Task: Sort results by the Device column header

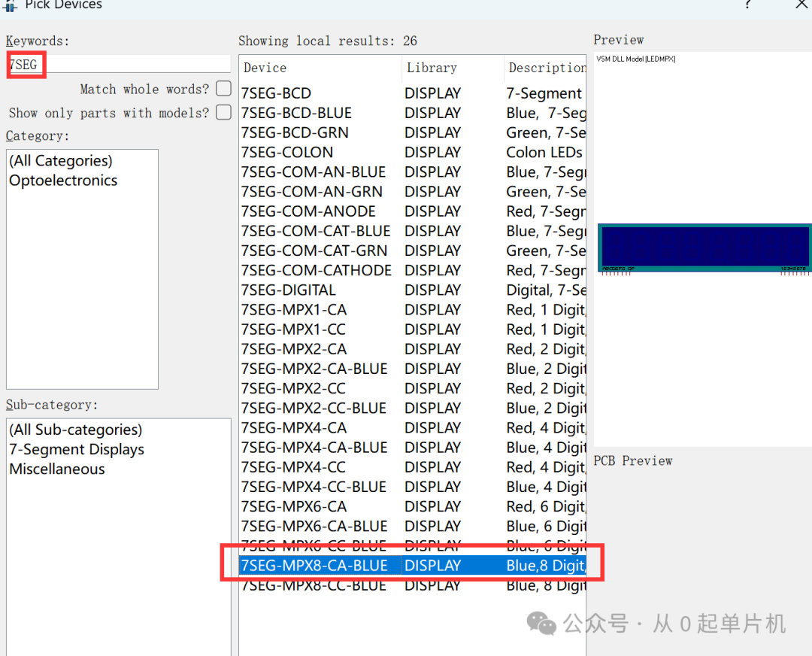Action: click(x=320, y=68)
